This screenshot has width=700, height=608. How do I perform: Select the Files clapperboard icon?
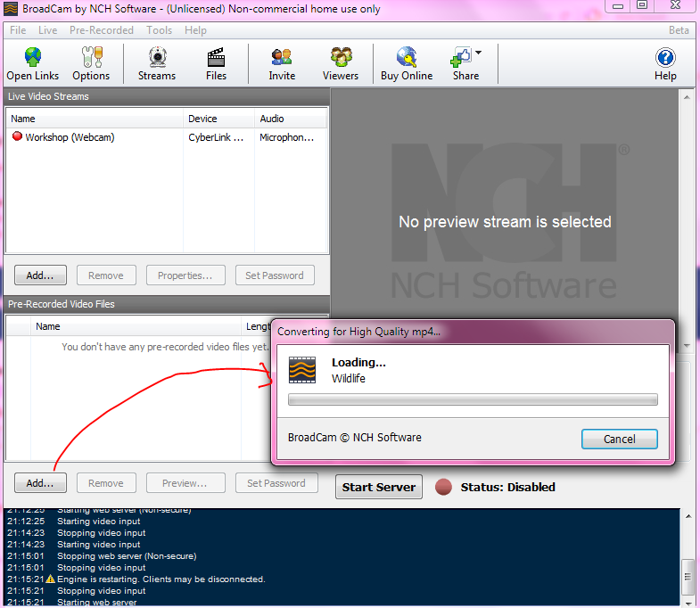216,57
